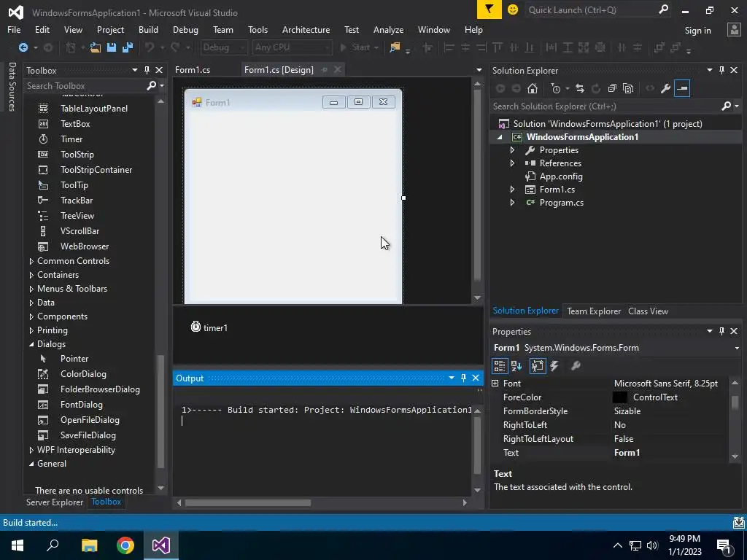Open the Build menu
Screen dimensions: 747x560
[x=148, y=29]
